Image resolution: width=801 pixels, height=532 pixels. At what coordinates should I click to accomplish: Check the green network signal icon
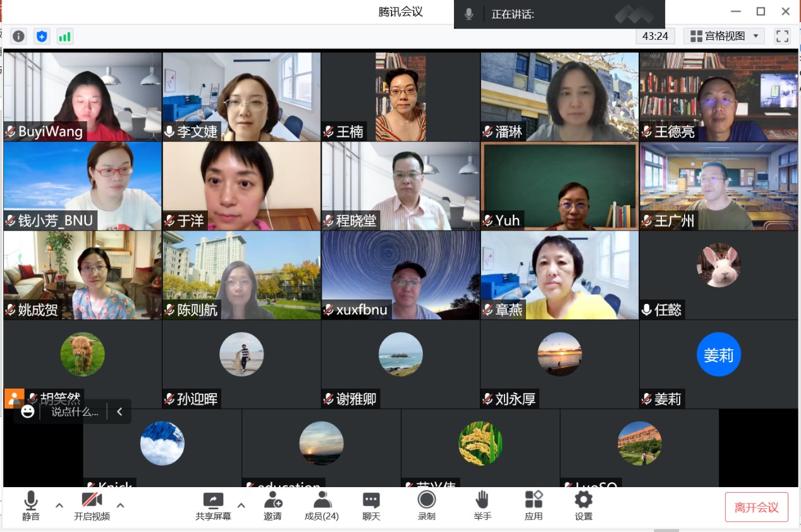pyautogui.click(x=64, y=36)
